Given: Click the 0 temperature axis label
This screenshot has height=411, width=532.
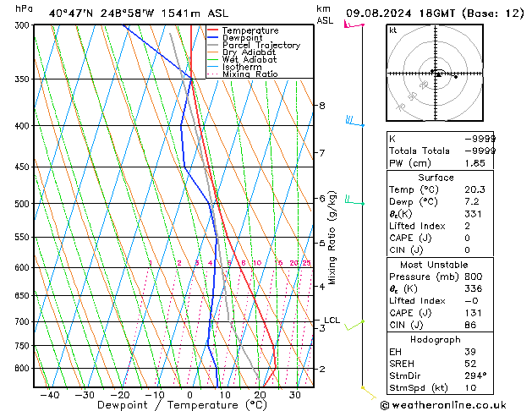Looking at the screenshot, I should point(190,395).
